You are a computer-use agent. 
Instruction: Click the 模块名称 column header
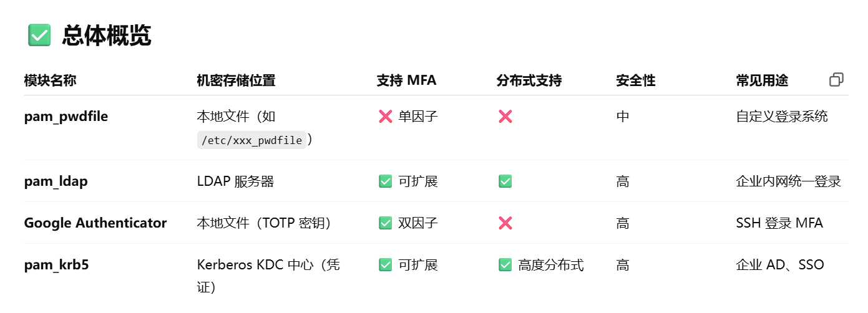click(51, 80)
